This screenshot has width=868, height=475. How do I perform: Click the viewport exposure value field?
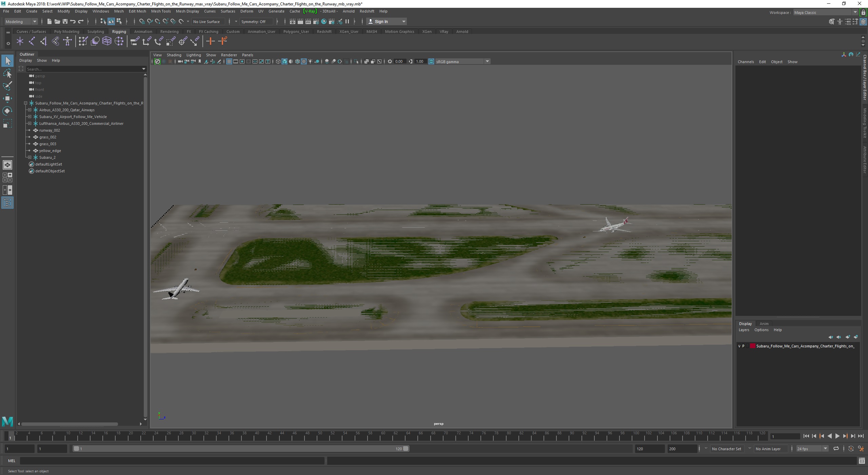[x=399, y=61]
